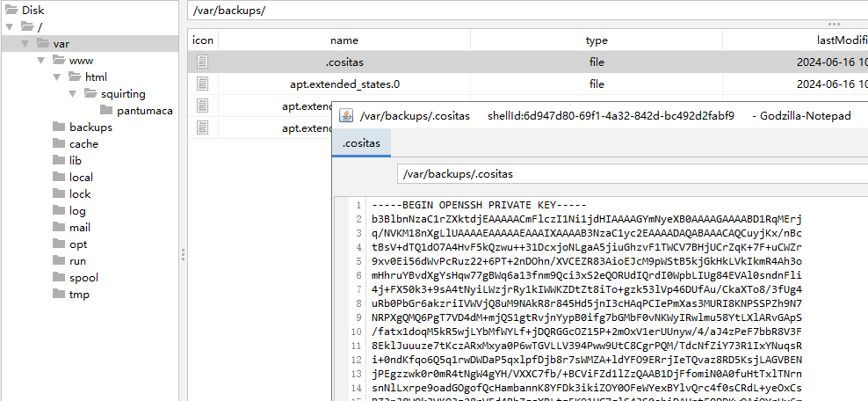The width and height of the screenshot is (868, 401).
Task: Click line number 7 in the notepad gutter
Action: pyautogui.click(x=358, y=289)
